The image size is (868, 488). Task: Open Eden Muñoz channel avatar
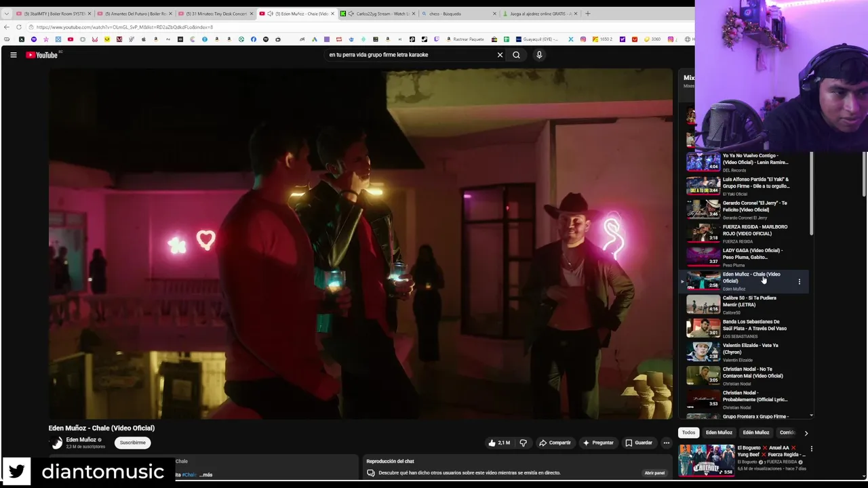pyautogui.click(x=57, y=443)
